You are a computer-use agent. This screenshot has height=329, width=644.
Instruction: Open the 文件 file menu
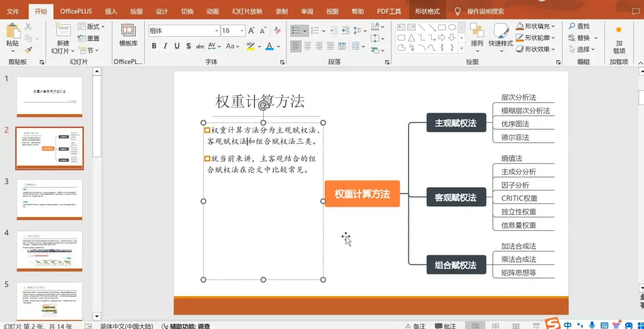(x=13, y=11)
